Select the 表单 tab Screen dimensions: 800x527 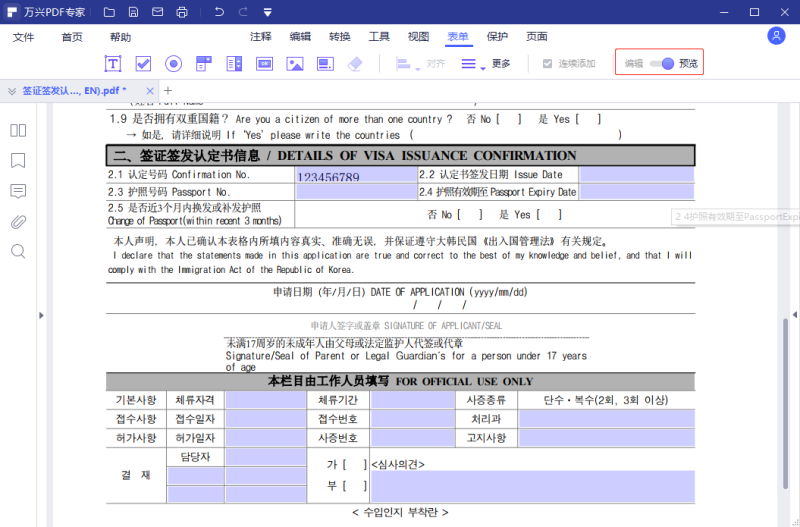[458, 37]
